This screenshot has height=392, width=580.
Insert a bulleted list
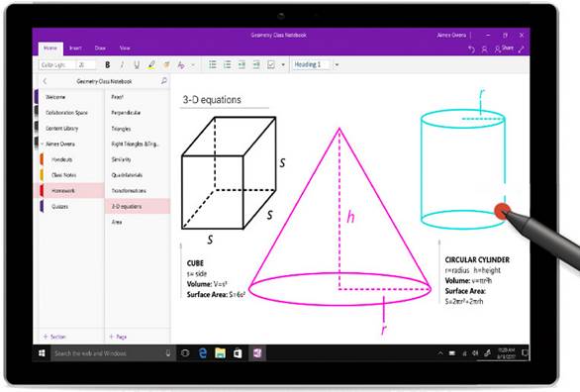click(x=213, y=65)
